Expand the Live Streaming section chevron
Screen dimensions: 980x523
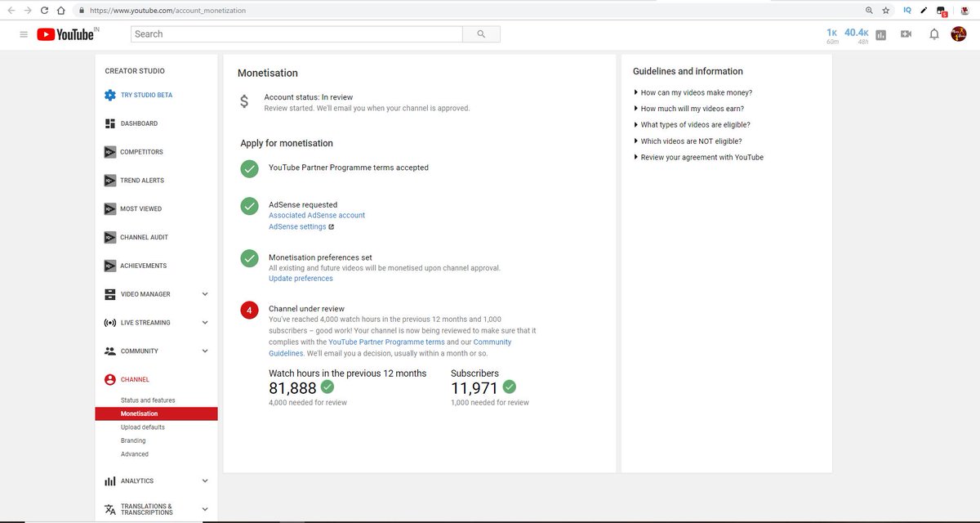(x=205, y=323)
